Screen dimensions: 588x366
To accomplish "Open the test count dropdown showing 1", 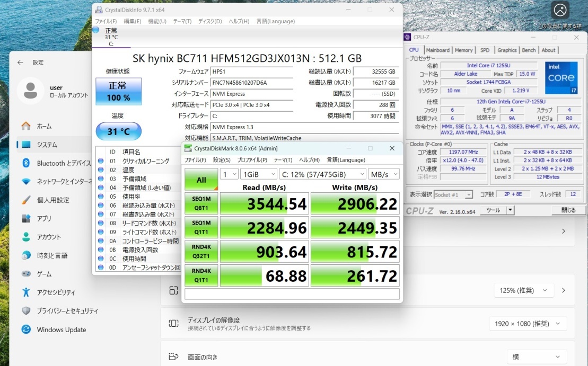I will click(229, 174).
